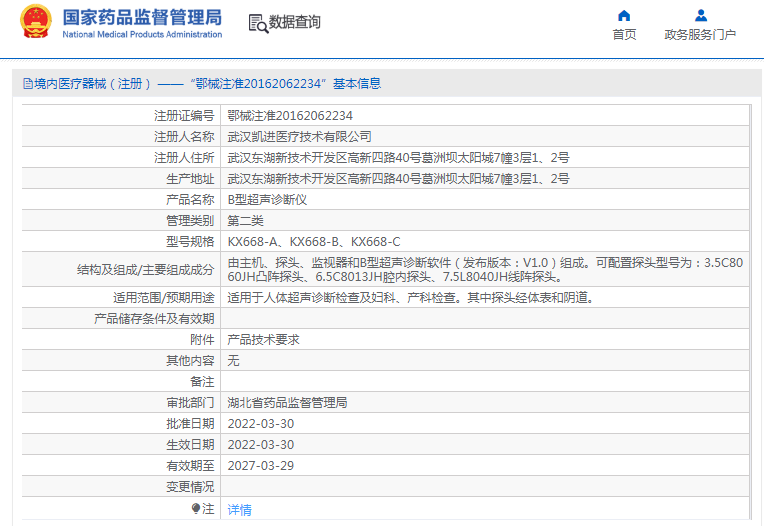Click the 备注 row label
Screen dimensions: 764x526
click(x=202, y=381)
